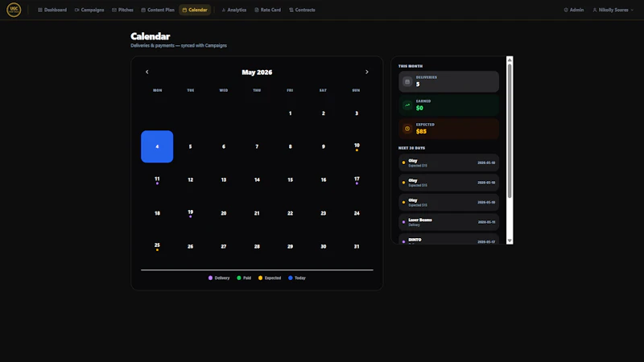Click the 'This Month' heading
644x362 pixels.
[411, 66]
